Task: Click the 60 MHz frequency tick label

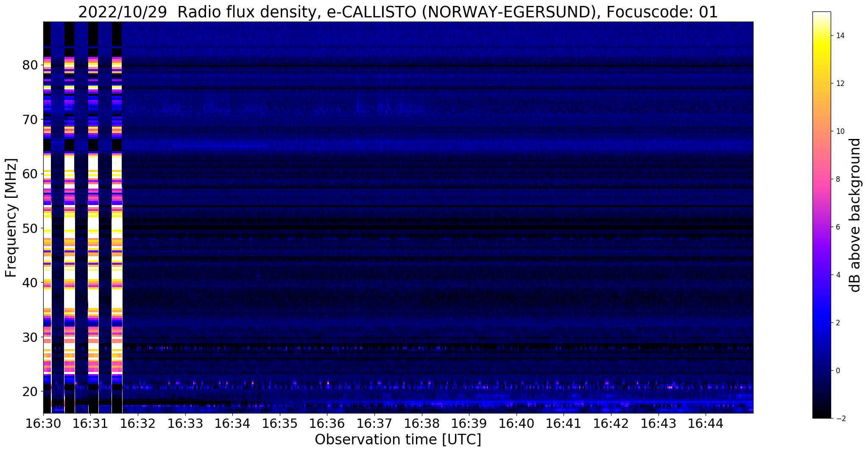Action: pos(31,174)
